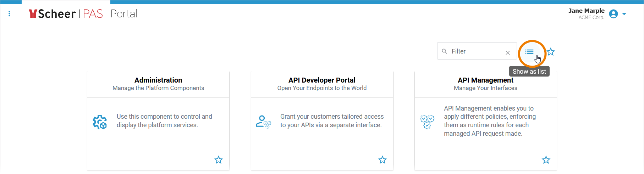
Task: Mark API Developer Portal as favorite
Action: (382, 160)
